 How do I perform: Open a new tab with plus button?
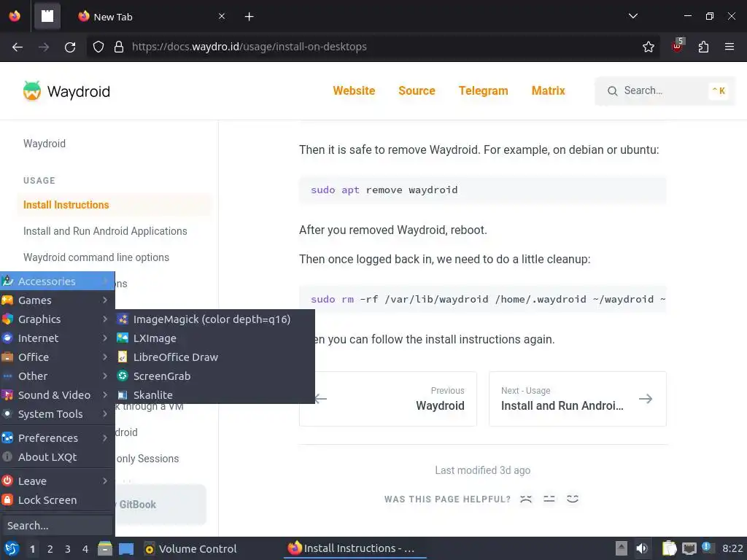[249, 17]
